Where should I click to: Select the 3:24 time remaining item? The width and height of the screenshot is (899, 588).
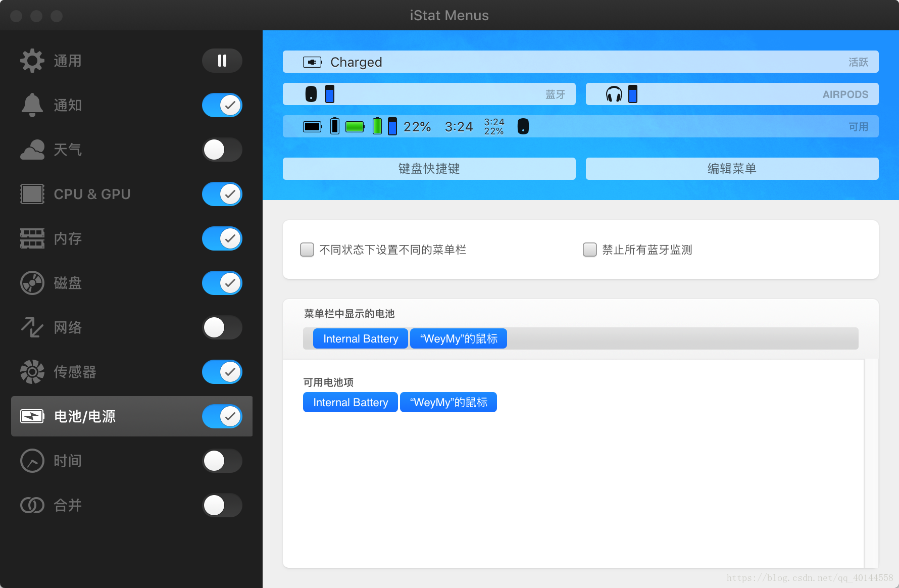click(459, 127)
